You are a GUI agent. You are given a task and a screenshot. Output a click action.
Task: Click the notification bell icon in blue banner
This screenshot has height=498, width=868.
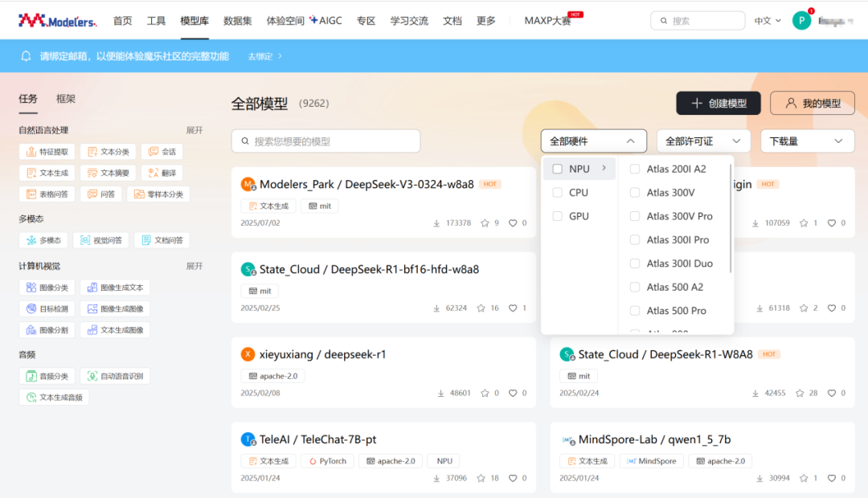click(x=26, y=56)
